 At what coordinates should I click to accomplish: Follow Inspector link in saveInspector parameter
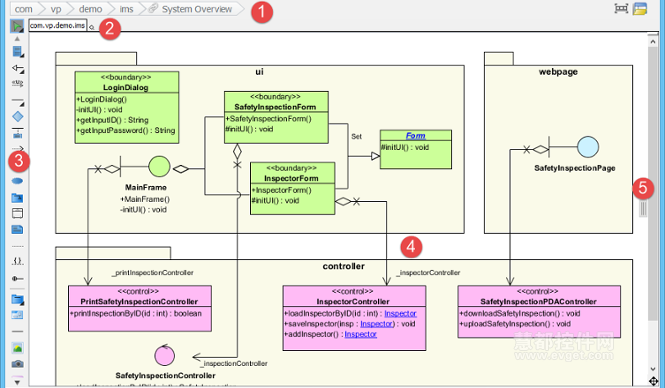(x=377, y=324)
